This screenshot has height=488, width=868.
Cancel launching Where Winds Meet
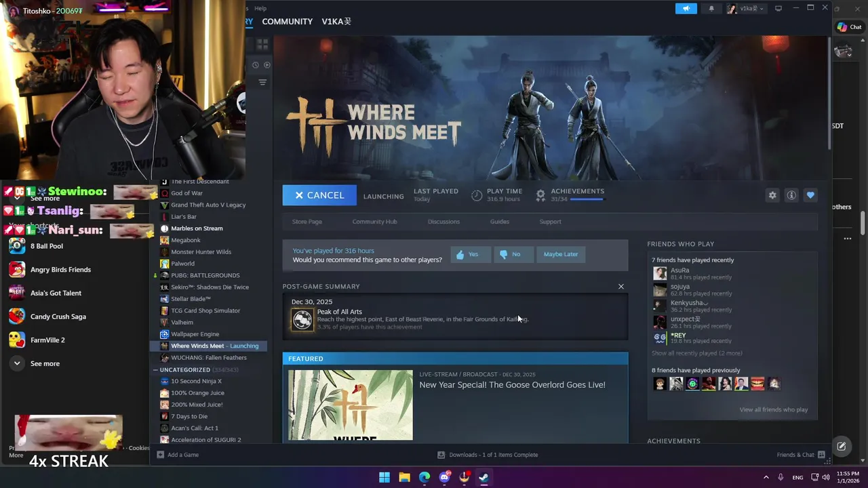pos(319,195)
